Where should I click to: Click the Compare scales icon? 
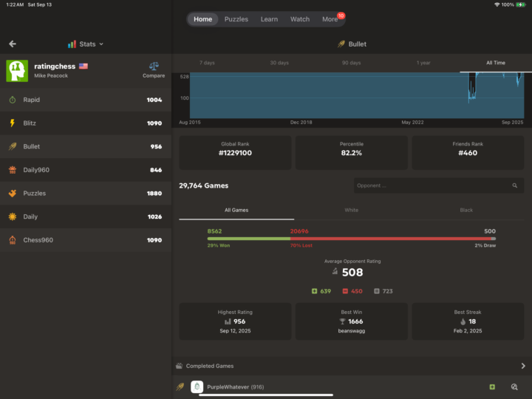(154, 66)
